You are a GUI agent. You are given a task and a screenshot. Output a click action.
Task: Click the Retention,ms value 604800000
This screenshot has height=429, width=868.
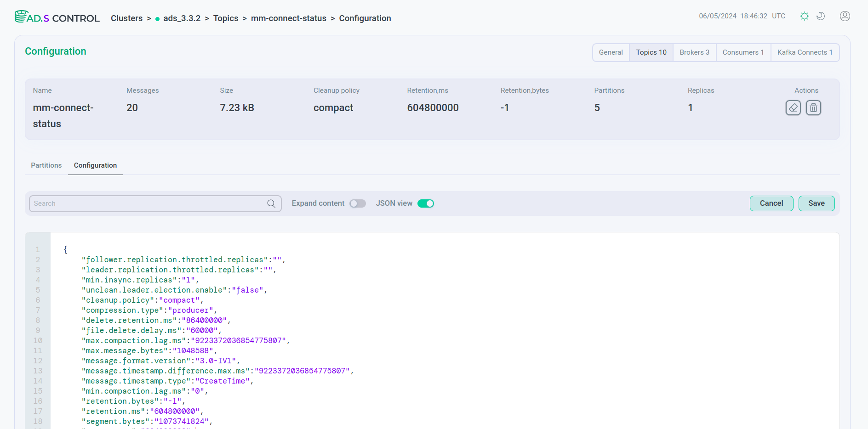433,108
